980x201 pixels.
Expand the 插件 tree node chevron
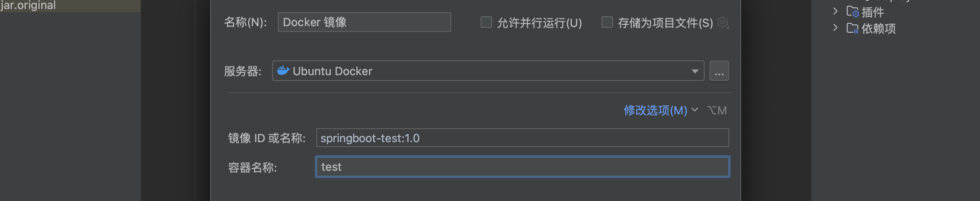pyautogui.click(x=835, y=11)
